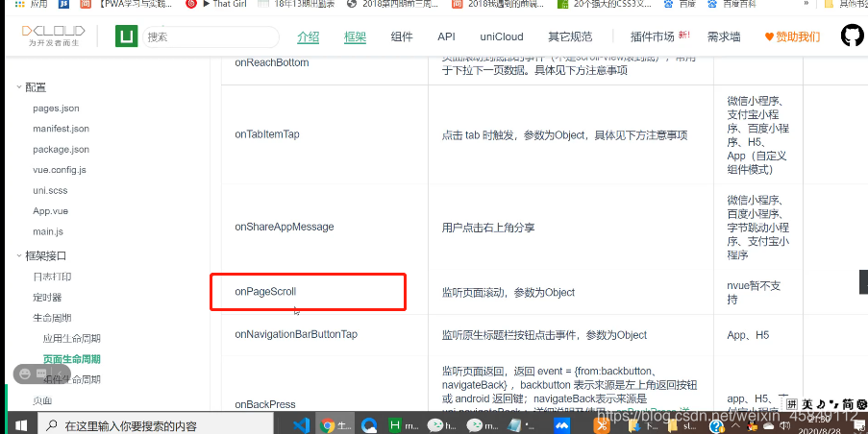868x434 pixels.
Task: Open Visual Studio Code from taskbar
Action: pos(301,425)
